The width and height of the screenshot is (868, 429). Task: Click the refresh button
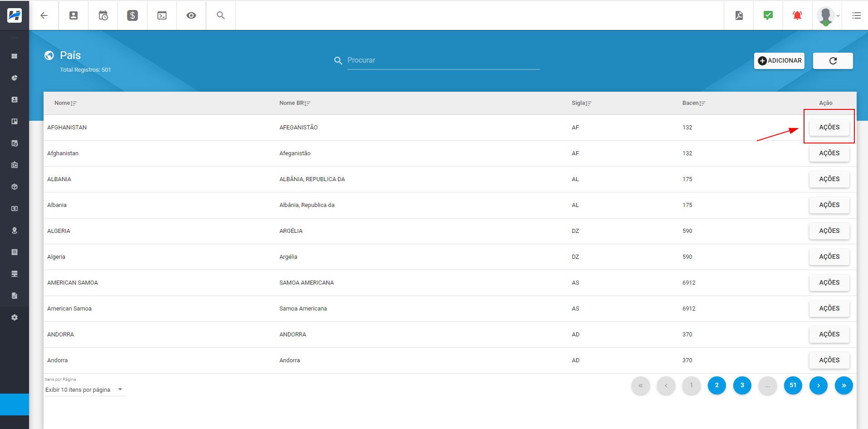pyautogui.click(x=833, y=61)
